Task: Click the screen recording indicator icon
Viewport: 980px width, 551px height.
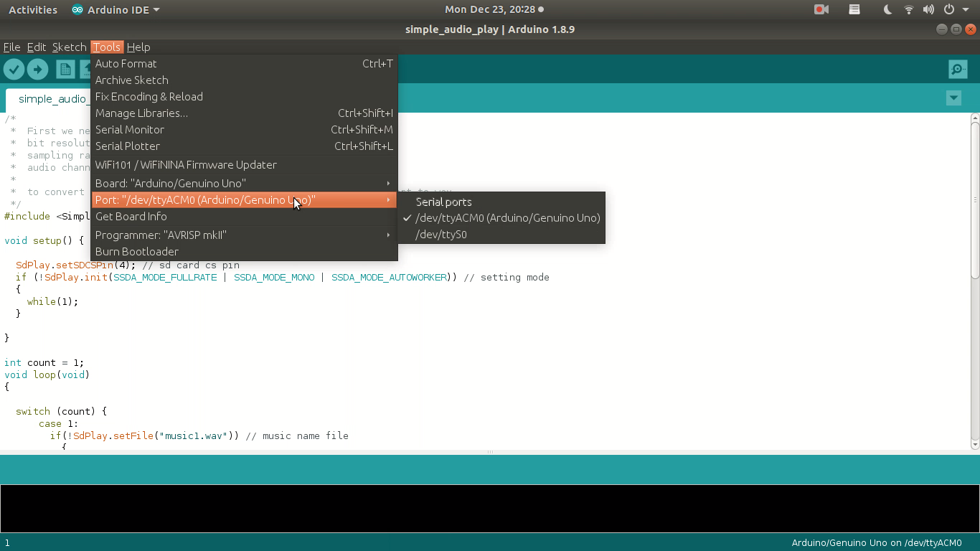Action: click(821, 10)
